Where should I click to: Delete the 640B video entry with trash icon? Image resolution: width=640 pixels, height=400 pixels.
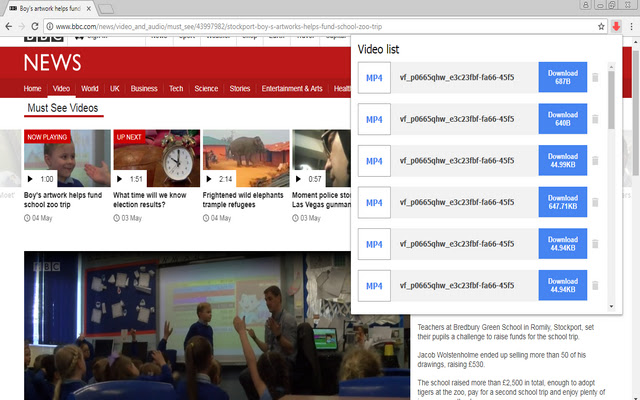click(x=595, y=120)
